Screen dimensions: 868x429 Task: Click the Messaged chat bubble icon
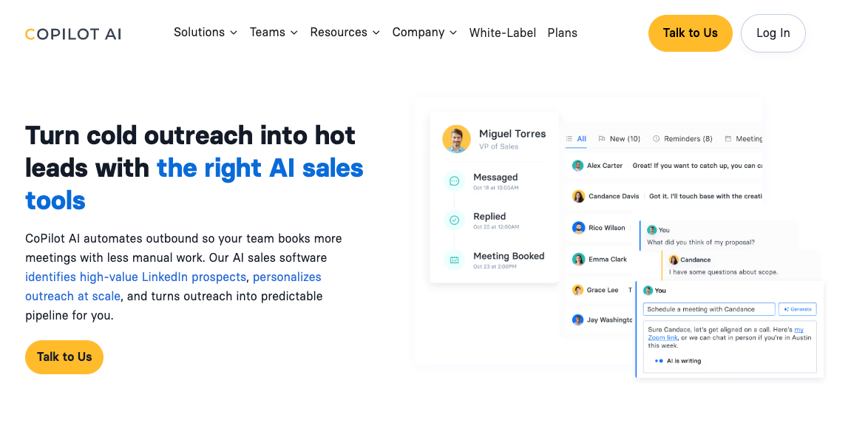pos(455,181)
